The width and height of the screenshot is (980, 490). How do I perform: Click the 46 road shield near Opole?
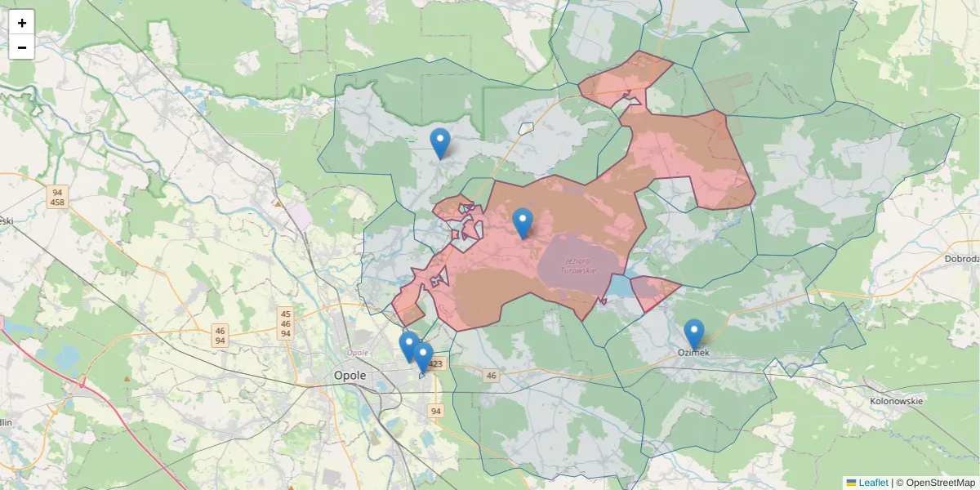click(x=491, y=375)
